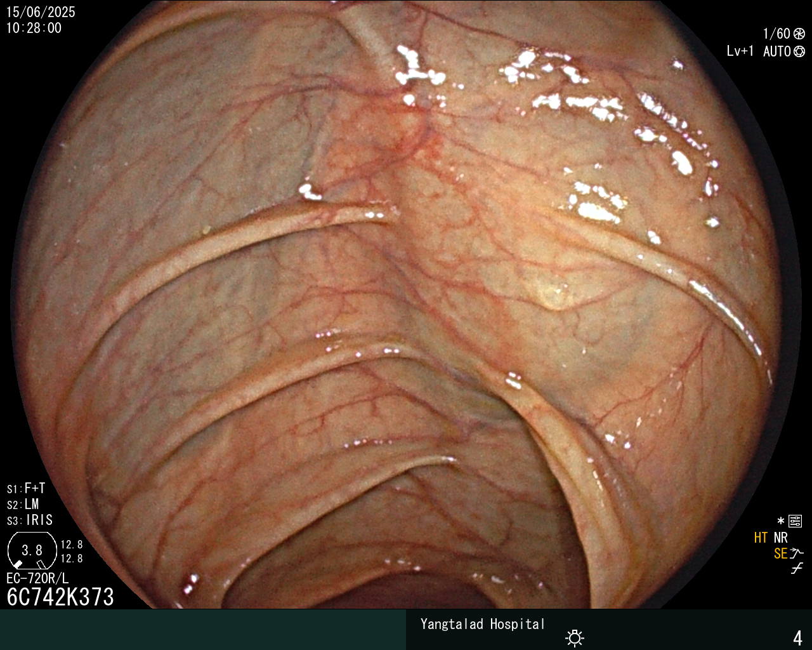Image resolution: width=812 pixels, height=650 pixels.
Task: Click the brightness sun icon in bottom bar
Action: coord(575,637)
